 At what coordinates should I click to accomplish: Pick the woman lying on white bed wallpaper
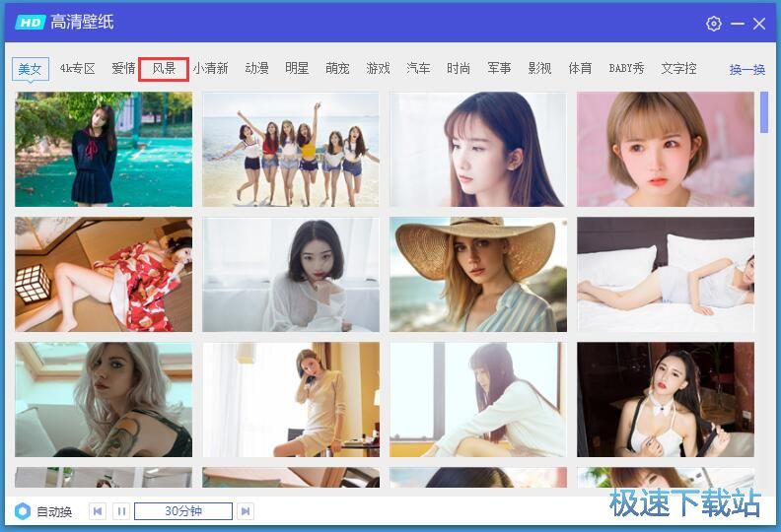click(666, 274)
